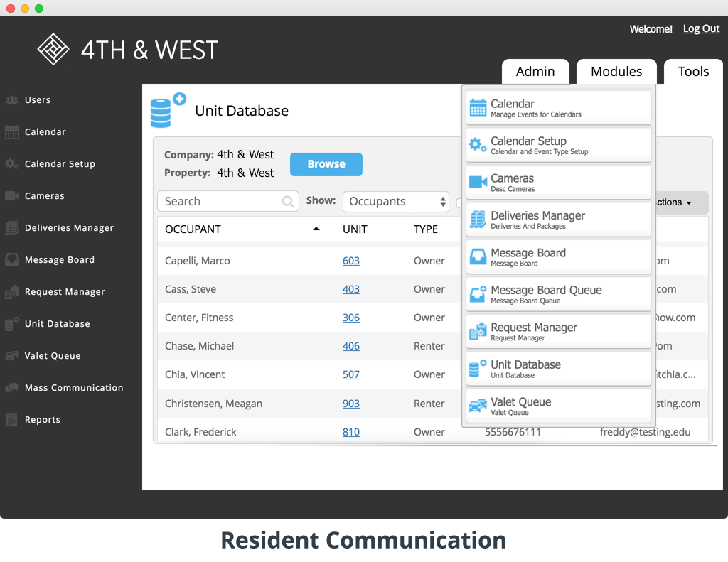Click Message Board Queue icon in dropdown
The height and width of the screenshot is (562, 728).
[478, 295]
